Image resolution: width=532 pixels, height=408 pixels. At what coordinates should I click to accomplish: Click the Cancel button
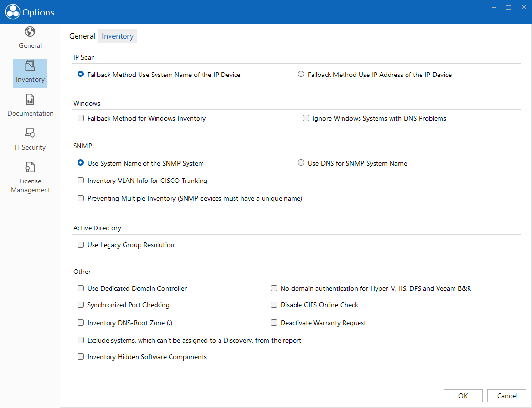point(506,396)
